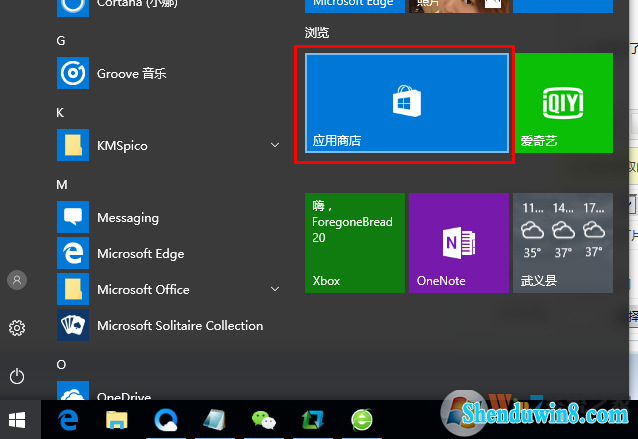Open the OneNote tile
This screenshot has width=638, height=439.
click(x=459, y=243)
